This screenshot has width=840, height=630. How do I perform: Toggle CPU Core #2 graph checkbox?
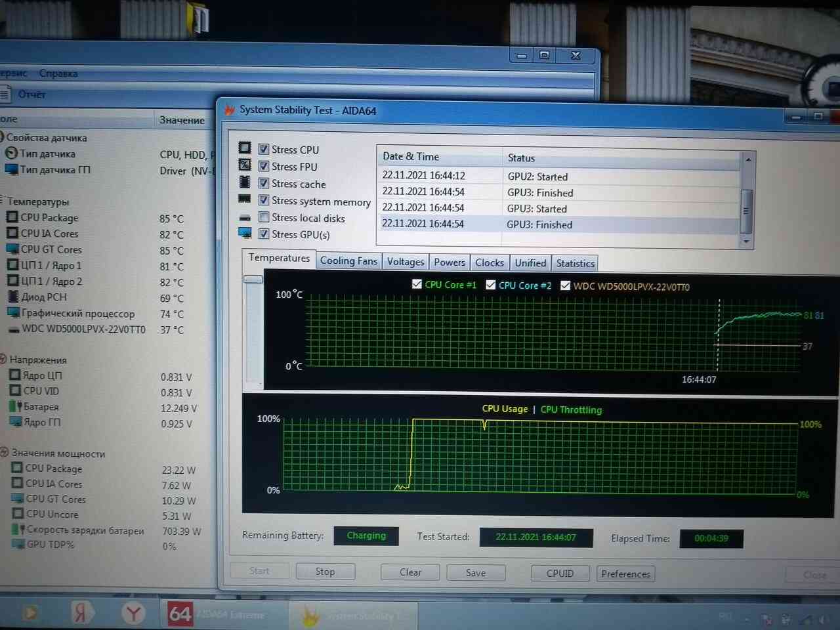point(490,285)
